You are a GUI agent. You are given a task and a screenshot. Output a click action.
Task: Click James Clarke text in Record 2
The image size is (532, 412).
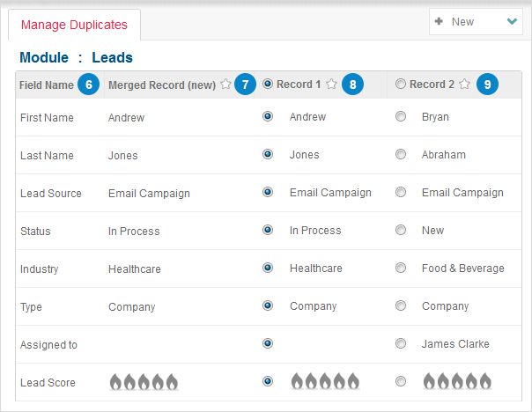[x=455, y=344]
